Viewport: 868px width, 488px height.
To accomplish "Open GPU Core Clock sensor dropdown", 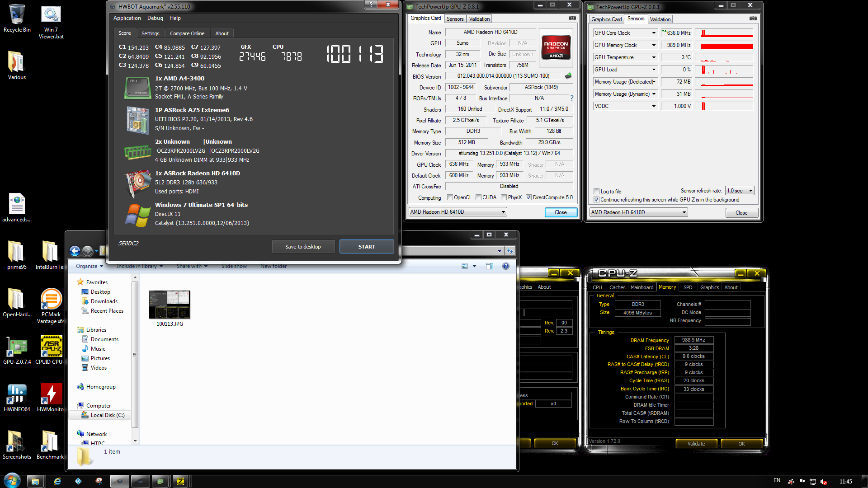I will point(654,33).
